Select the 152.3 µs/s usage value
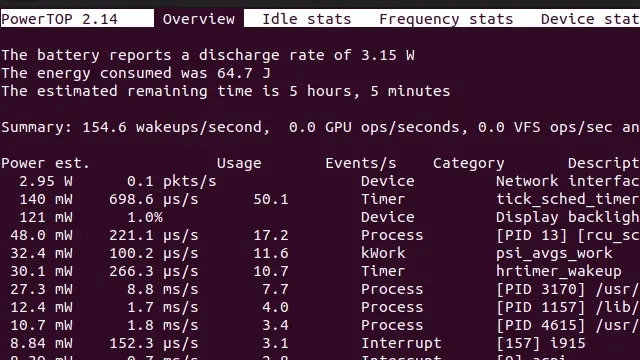 153,343
